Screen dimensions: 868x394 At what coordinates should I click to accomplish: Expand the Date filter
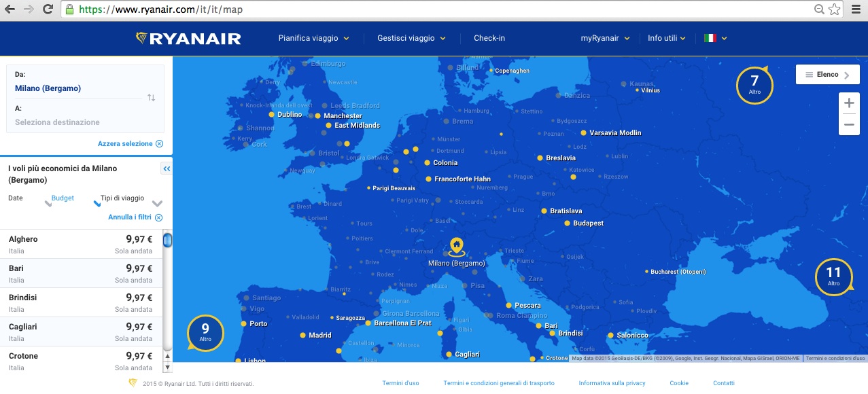(29, 200)
